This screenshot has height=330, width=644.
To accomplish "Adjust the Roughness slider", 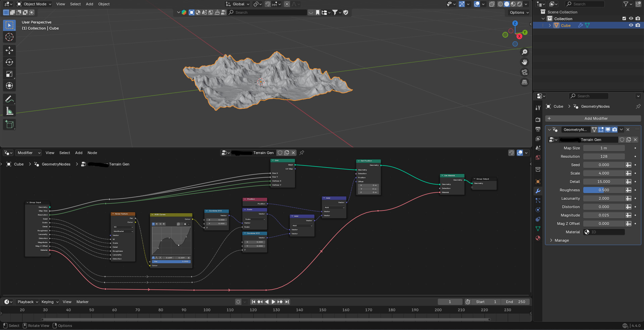I will [x=603, y=190].
